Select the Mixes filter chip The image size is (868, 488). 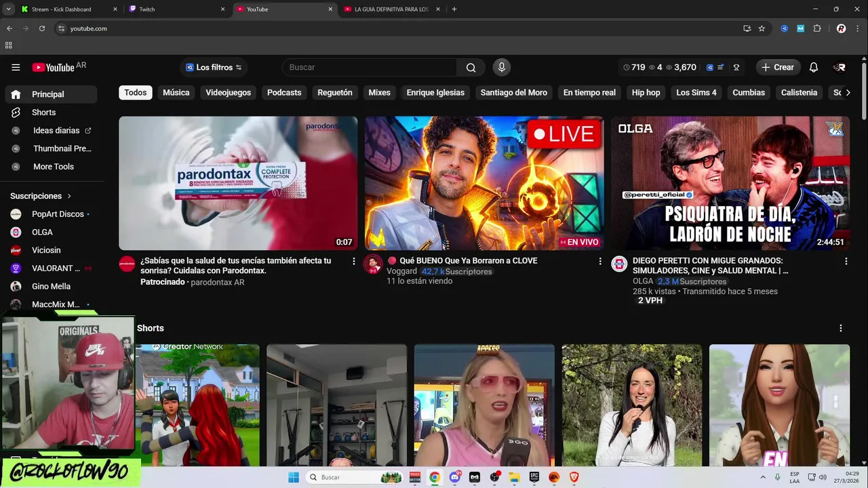tap(379, 92)
